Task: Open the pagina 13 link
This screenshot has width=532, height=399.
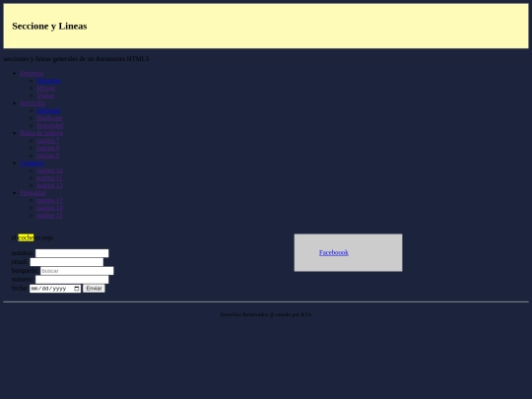Action: pos(49,201)
